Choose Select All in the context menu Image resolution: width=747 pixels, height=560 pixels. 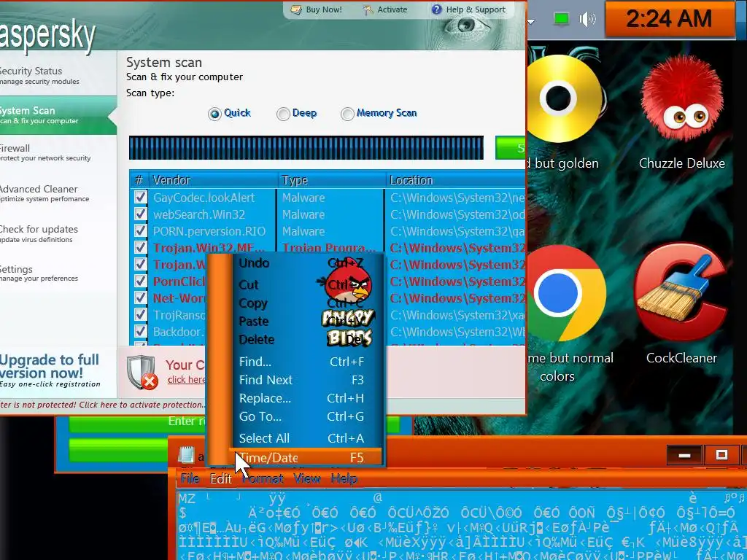pyautogui.click(x=306, y=438)
